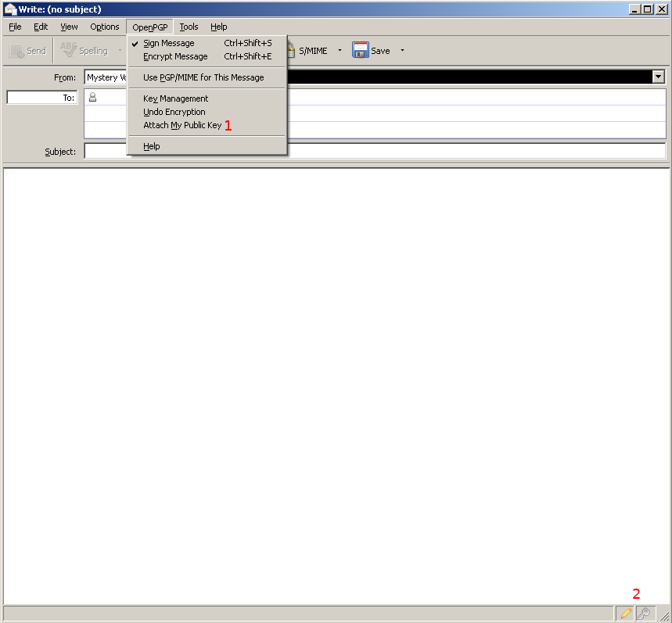Click the contact icon beside the To field
The width and height of the screenshot is (672, 623).
coord(92,97)
